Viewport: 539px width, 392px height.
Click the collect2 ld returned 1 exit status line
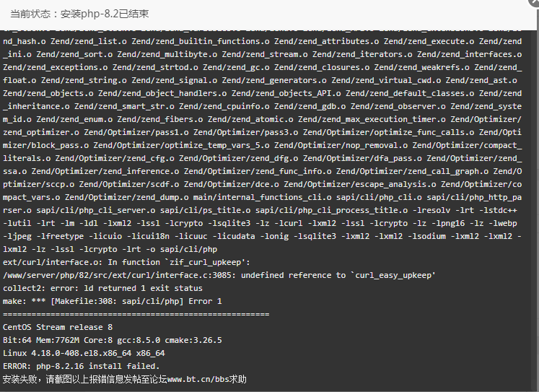pyautogui.click(x=102, y=288)
